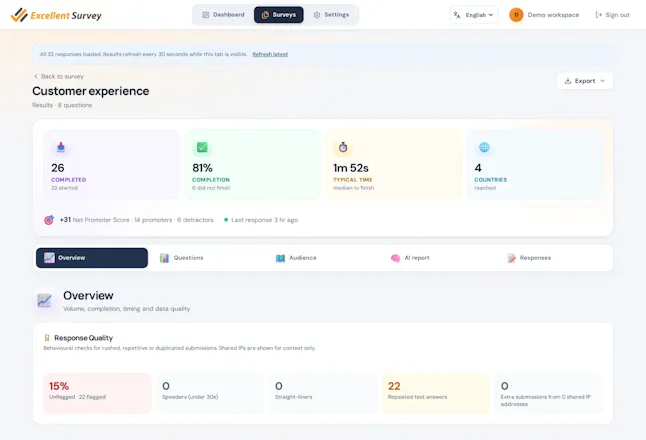Click the 15% Unflagged card
The height and width of the screenshot is (440, 646).
coord(97,393)
